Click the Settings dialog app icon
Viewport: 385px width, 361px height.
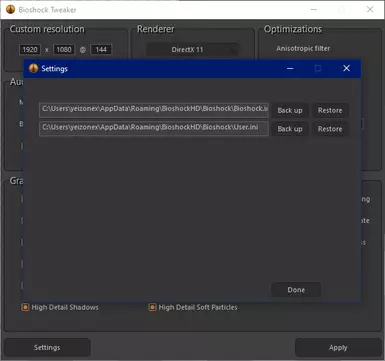pyautogui.click(x=33, y=68)
